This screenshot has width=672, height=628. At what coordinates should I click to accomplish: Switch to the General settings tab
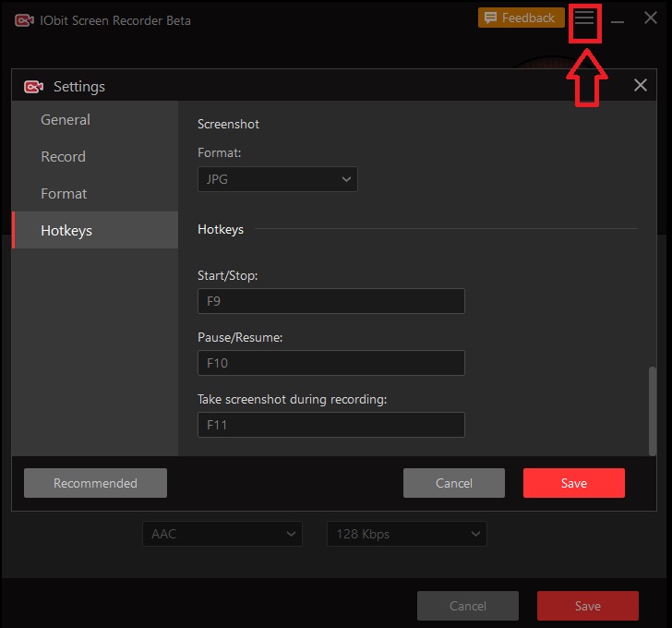(95, 120)
